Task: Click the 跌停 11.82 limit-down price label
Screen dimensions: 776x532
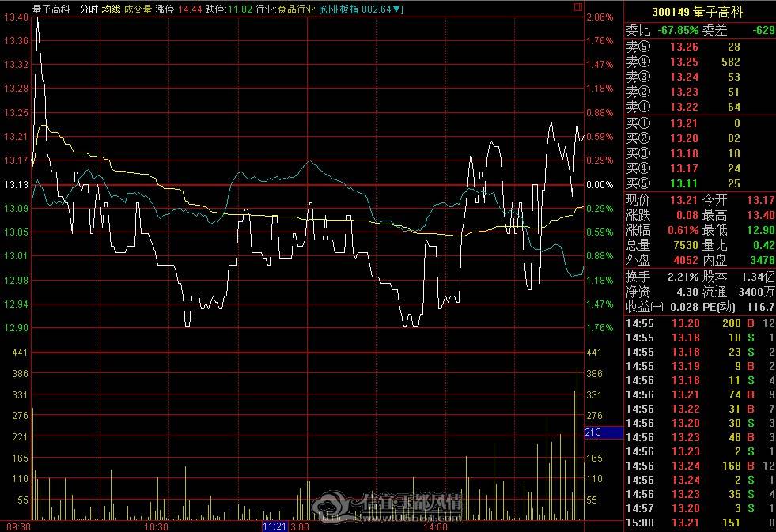Action: pyautogui.click(x=229, y=9)
